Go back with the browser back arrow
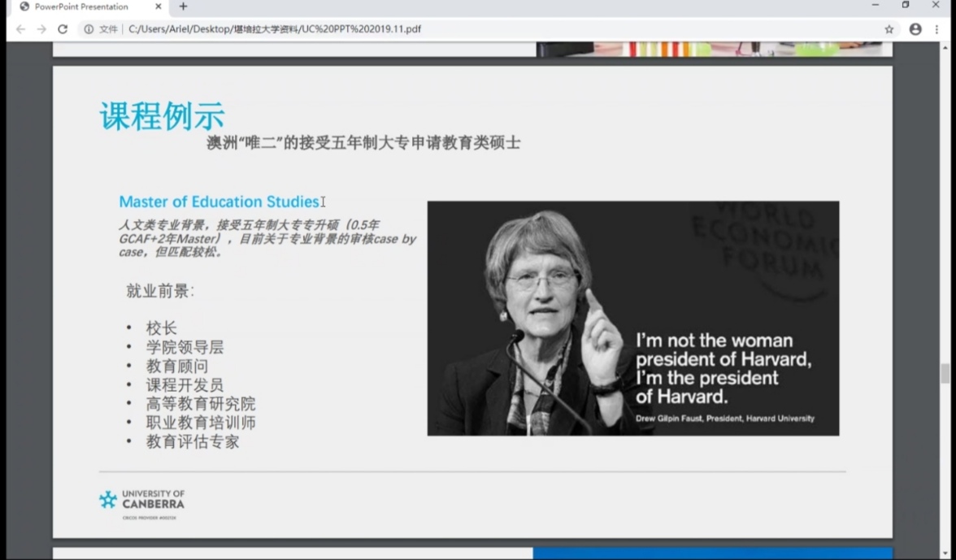 tap(21, 29)
